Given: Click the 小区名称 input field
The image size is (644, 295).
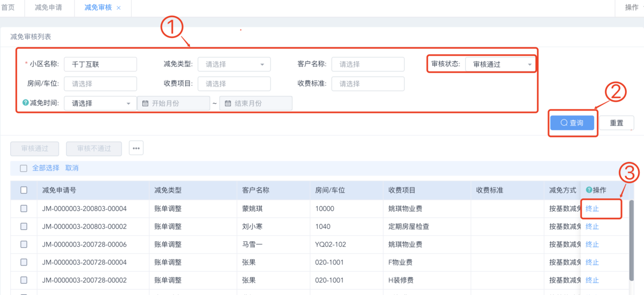Looking at the screenshot, I should [x=100, y=64].
